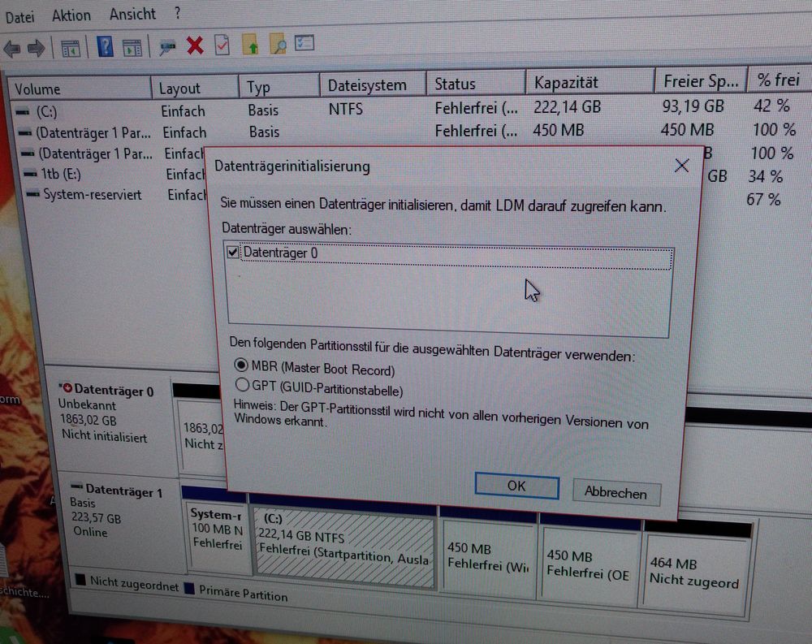Sort by the Kapazität column header

(x=590, y=82)
